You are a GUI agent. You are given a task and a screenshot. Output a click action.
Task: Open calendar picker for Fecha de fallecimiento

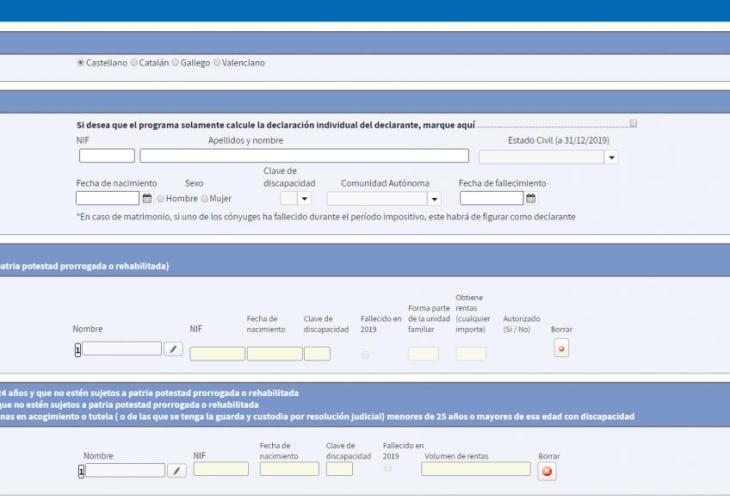(531, 198)
